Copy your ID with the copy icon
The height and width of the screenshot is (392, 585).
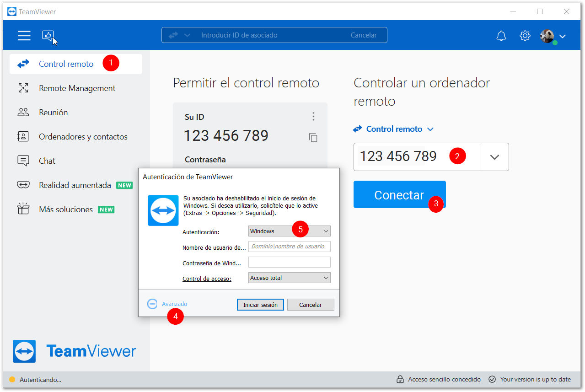(313, 137)
